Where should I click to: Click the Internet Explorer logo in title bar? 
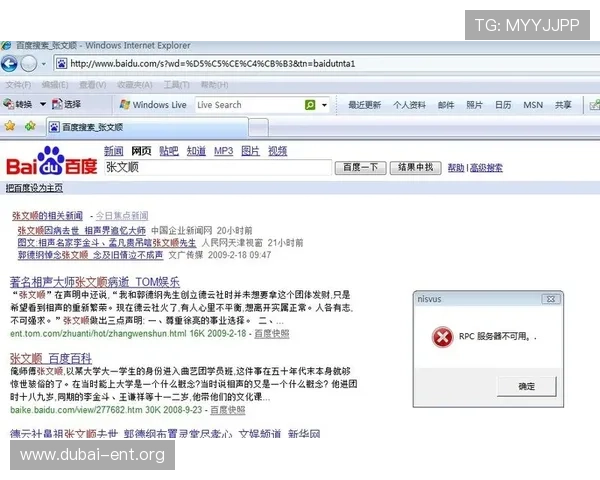(x=6, y=46)
